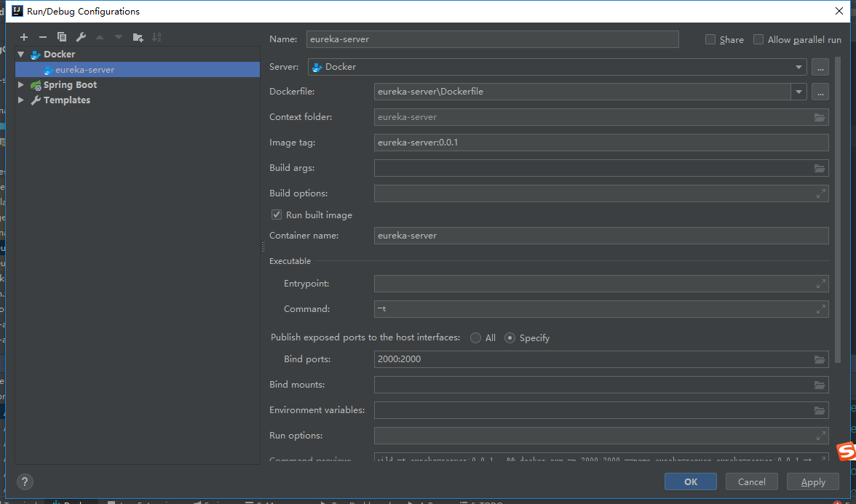Expand Run options field icon

(820, 436)
